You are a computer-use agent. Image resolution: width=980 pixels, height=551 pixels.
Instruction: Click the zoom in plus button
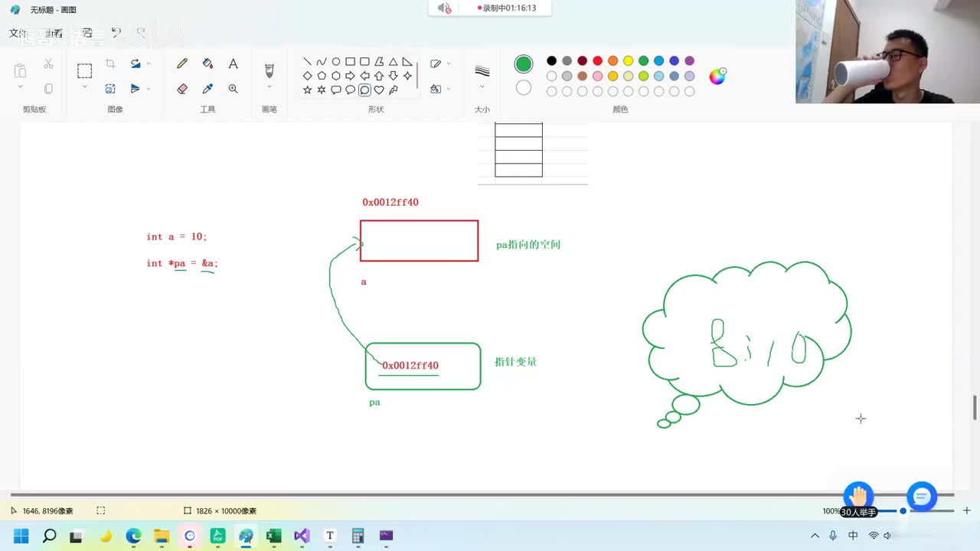tap(967, 510)
